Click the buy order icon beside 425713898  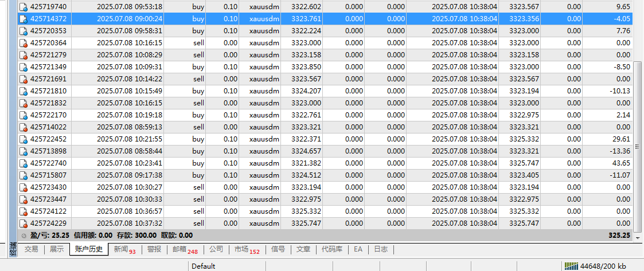[24, 151]
